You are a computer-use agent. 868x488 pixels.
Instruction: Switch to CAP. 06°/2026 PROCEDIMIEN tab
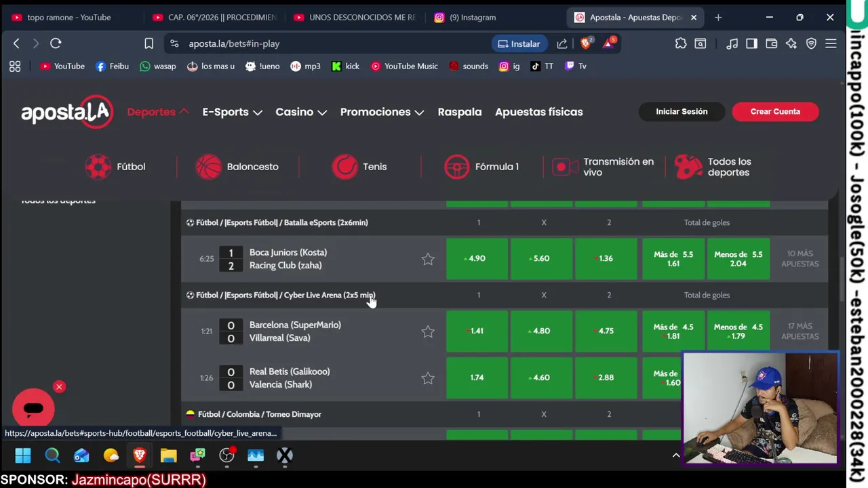214,18
